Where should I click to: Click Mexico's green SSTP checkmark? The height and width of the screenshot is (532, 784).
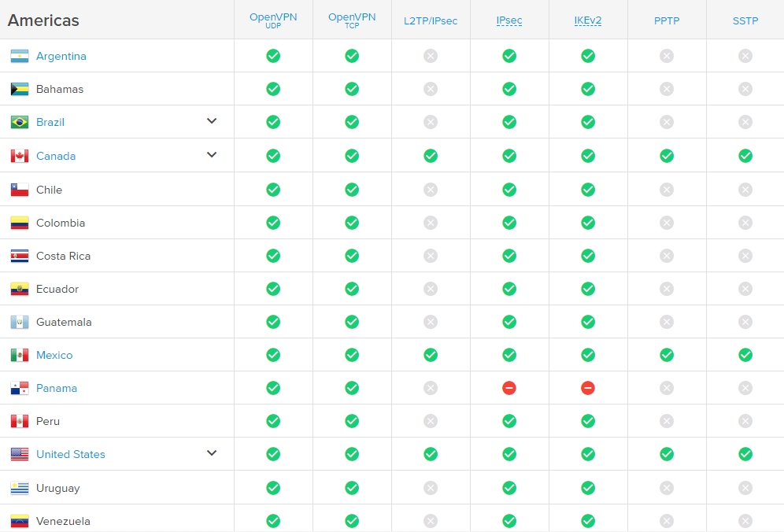[745, 355]
